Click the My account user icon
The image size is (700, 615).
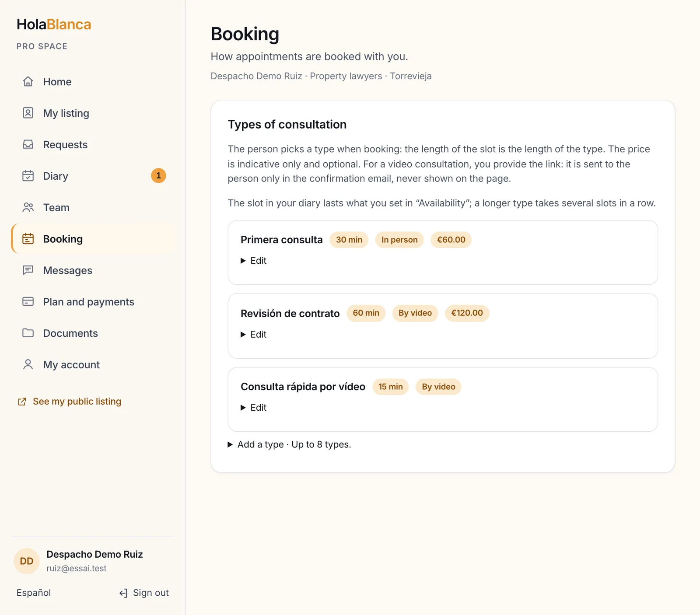coord(28,365)
